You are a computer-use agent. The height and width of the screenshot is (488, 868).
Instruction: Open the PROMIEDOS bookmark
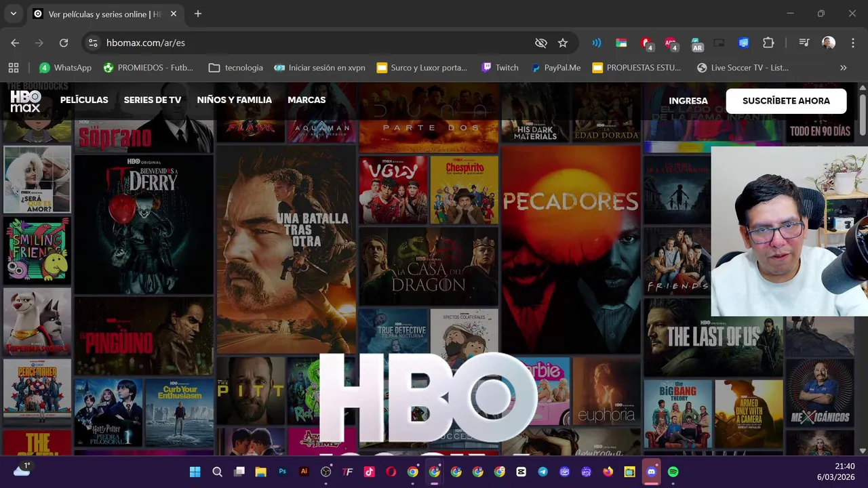coord(148,68)
